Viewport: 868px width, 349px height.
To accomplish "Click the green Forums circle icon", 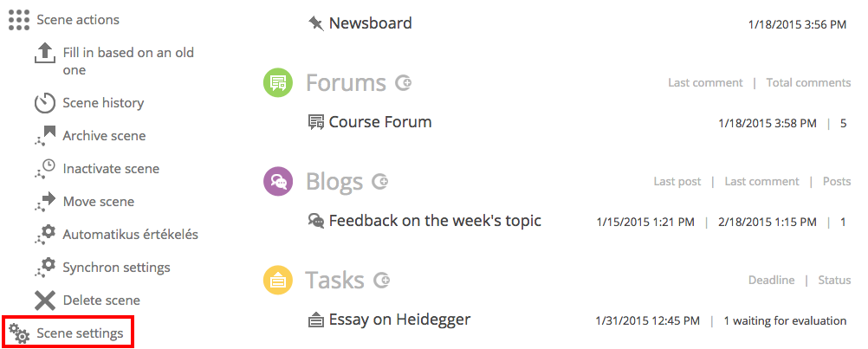I will click(277, 83).
